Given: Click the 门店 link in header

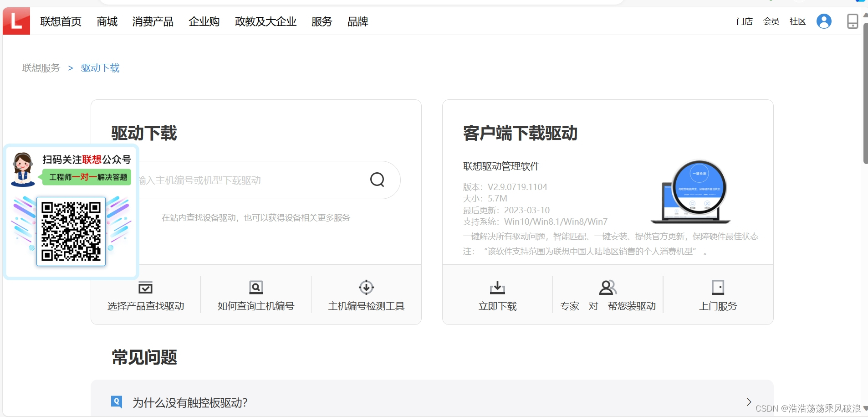Looking at the screenshot, I should (x=745, y=21).
